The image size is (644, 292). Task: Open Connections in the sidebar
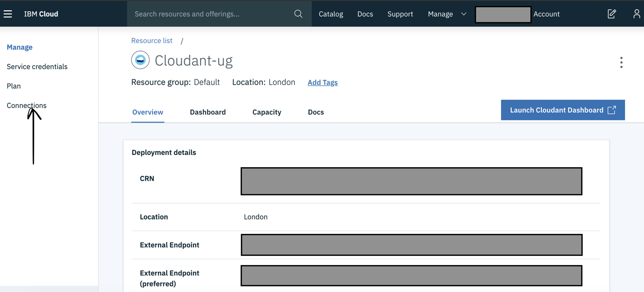[27, 105]
